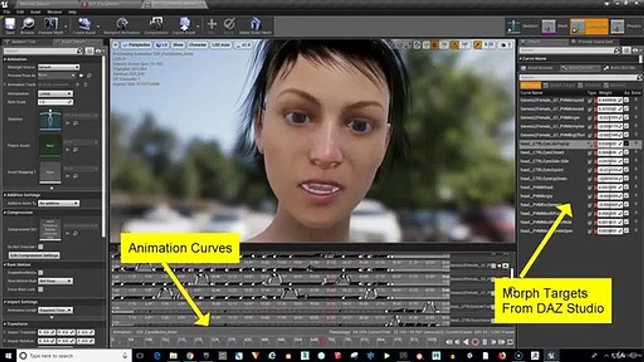Open view options grid icon in left details panel
The height and width of the screenshot is (362, 644).
tap(89, 51)
